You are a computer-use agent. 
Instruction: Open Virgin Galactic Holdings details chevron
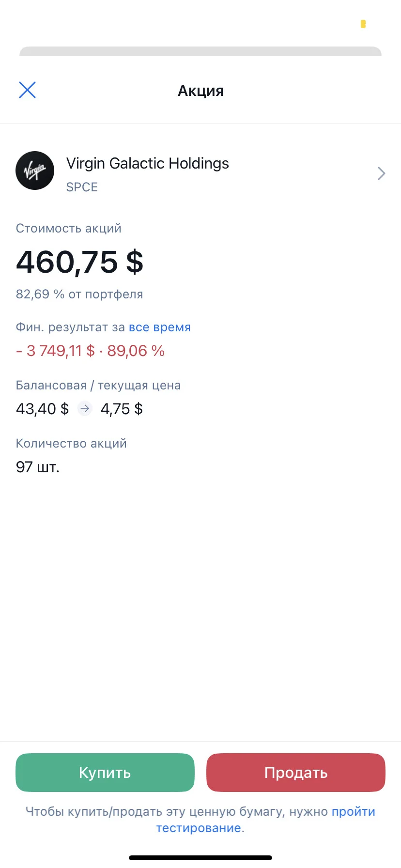click(381, 173)
